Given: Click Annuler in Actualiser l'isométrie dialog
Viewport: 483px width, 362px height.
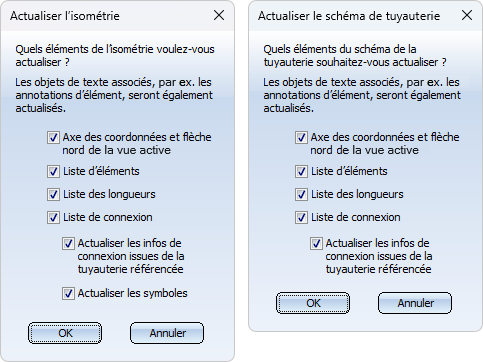Looking at the screenshot, I should point(167,333).
